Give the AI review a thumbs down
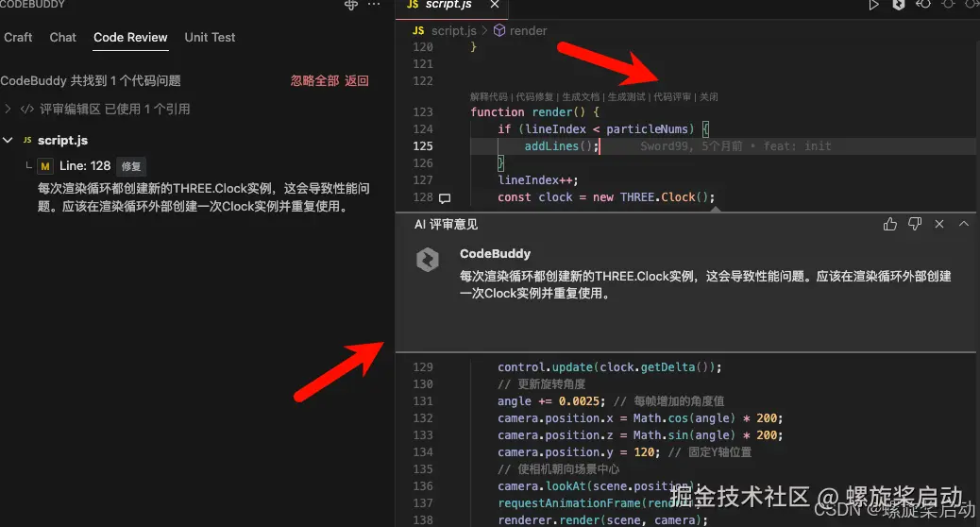Screen dimensions: 980x527 tap(914, 224)
